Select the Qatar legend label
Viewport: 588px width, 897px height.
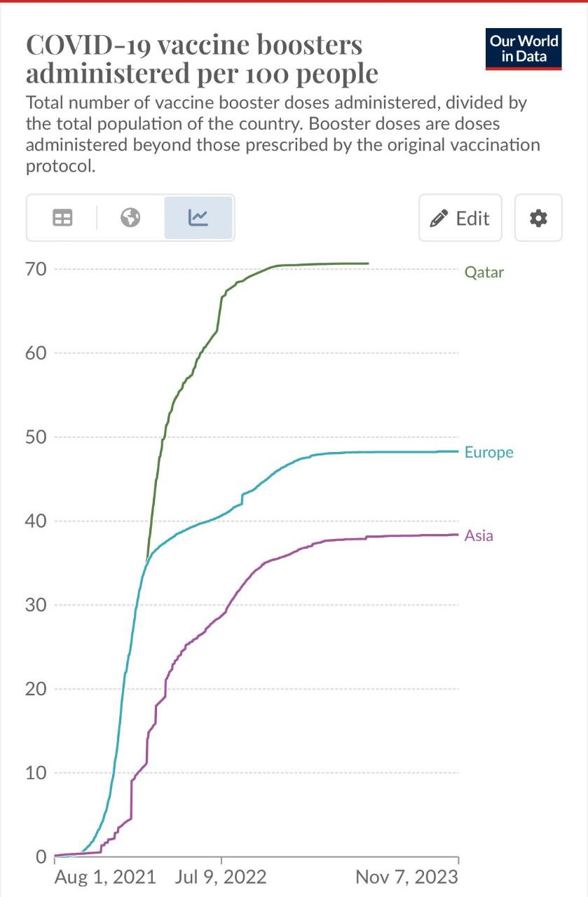(484, 273)
